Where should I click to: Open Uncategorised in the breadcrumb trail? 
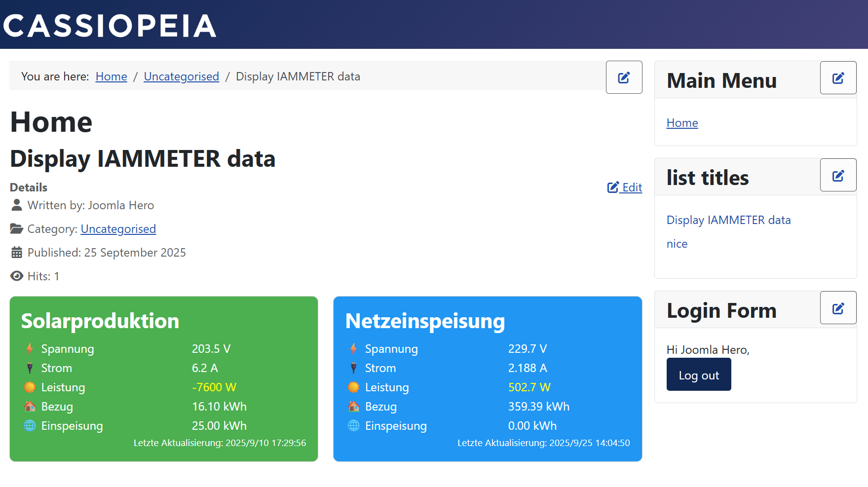[181, 76]
